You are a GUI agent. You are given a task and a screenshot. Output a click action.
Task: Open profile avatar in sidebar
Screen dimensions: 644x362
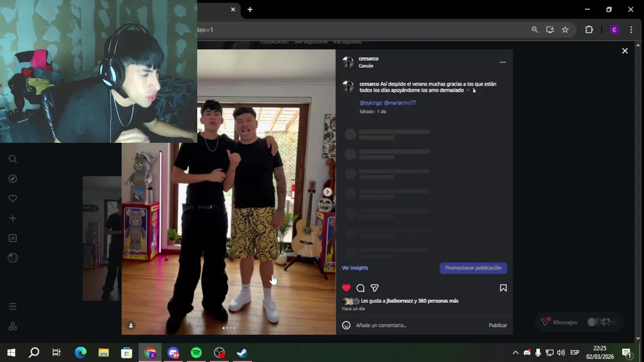tap(13, 258)
